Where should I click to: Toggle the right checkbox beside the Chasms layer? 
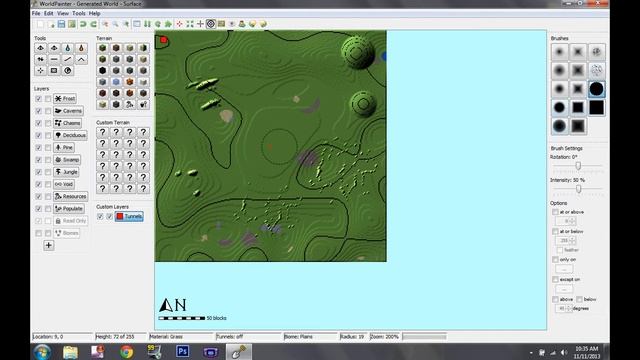click(x=48, y=123)
